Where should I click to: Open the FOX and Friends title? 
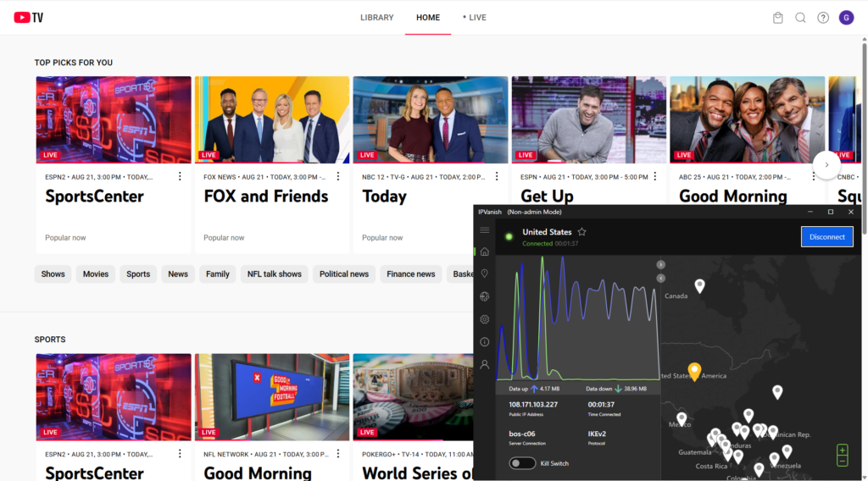click(265, 196)
